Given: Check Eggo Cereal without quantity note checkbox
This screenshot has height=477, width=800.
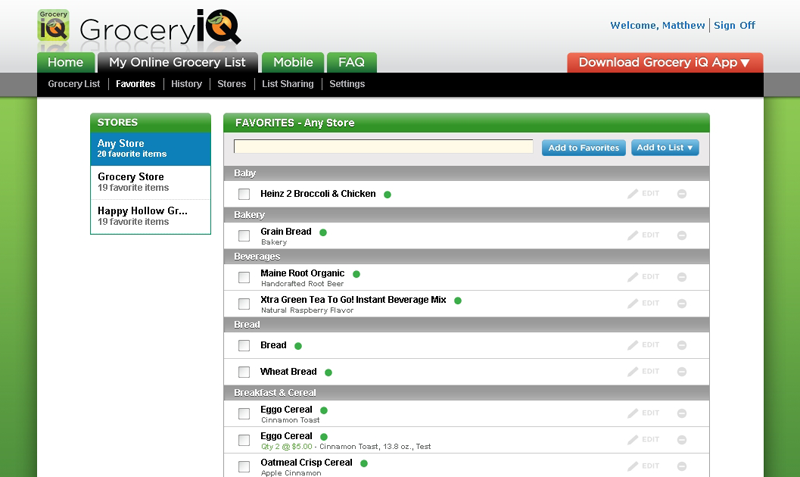Looking at the screenshot, I should point(244,413).
